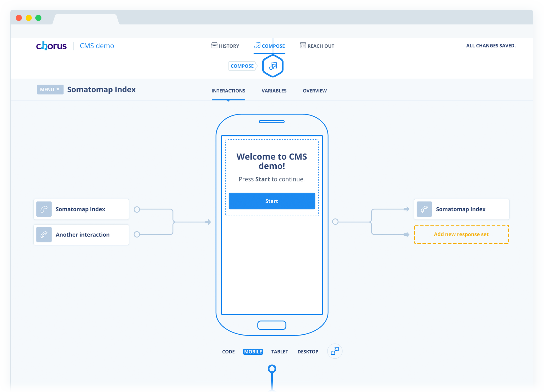Image resolution: width=544 pixels, height=392 pixels.
Task: Open the MENU dropdown
Action: click(50, 90)
